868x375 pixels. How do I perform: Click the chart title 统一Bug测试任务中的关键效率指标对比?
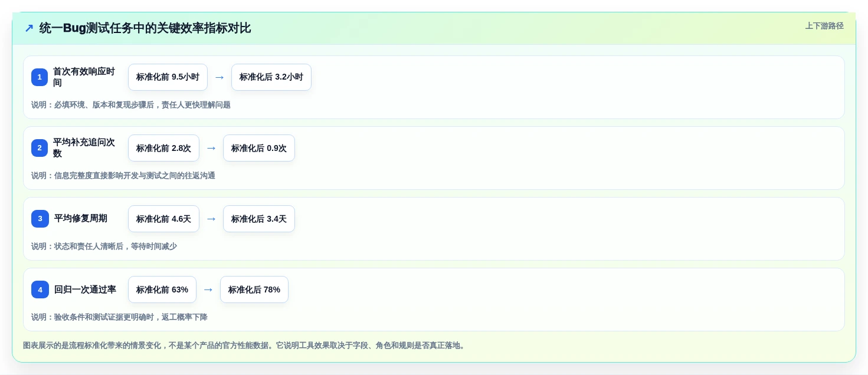point(145,28)
